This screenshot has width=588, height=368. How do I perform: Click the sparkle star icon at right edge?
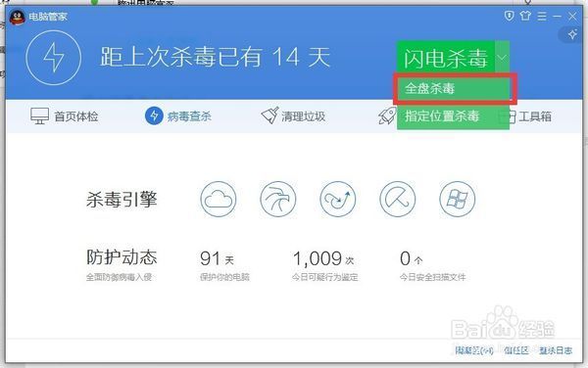pos(572,34)
